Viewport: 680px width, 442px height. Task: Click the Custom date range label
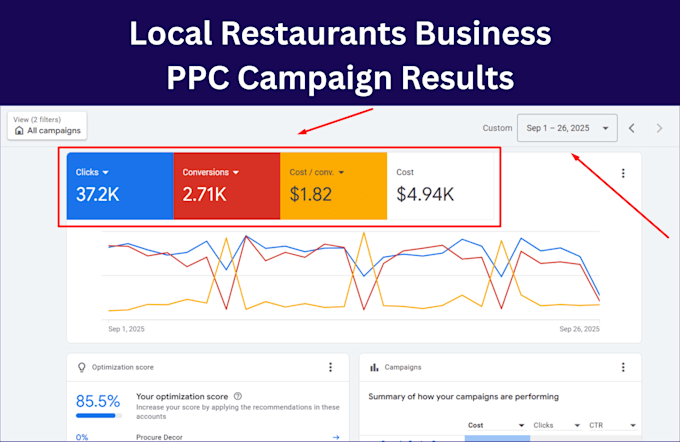click(497, 128)
